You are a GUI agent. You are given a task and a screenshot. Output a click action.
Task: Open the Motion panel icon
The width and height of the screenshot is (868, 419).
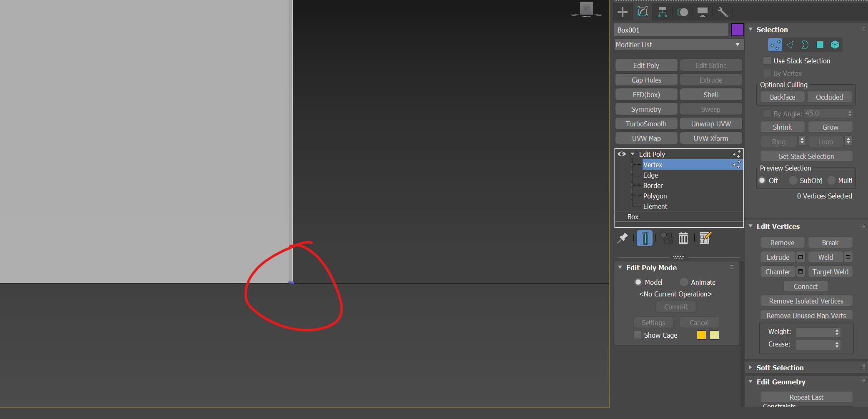tap(683, 12)
